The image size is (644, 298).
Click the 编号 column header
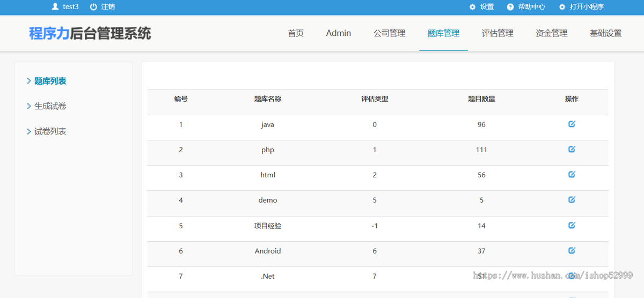(x=181, y=99)
